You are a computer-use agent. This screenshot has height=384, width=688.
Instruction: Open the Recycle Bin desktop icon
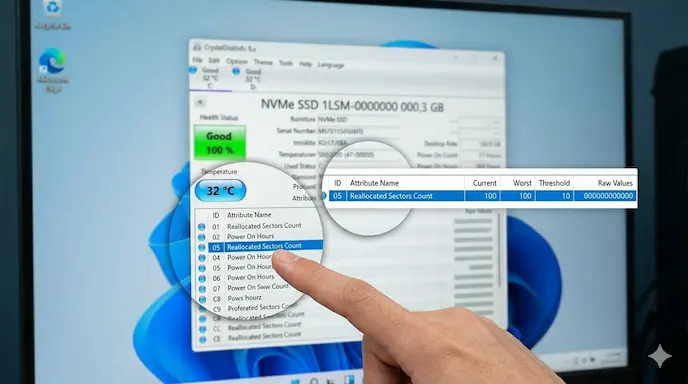tap(53, 13)
